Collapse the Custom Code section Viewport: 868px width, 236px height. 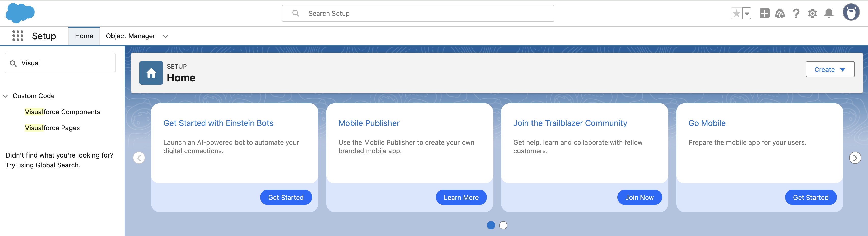click(5, 96)
